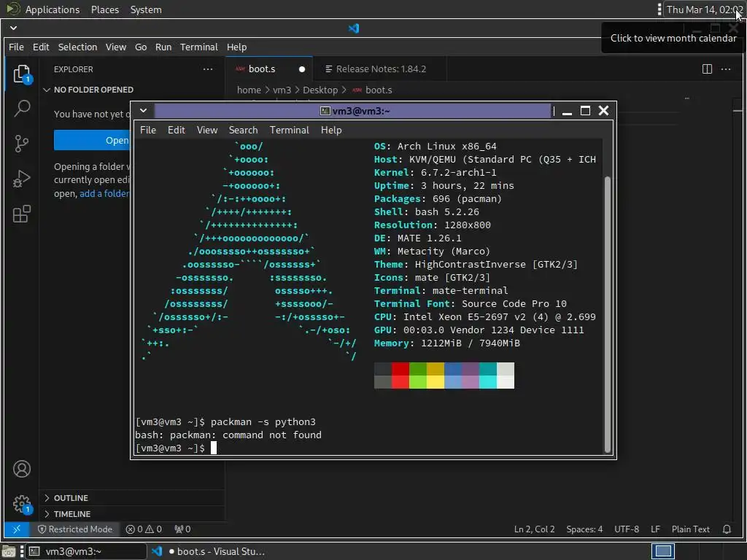The width and height of the screenshot is (747, 560).
Task: Click the workspace switcher in bottom panel
Action: tap(662, 551)
